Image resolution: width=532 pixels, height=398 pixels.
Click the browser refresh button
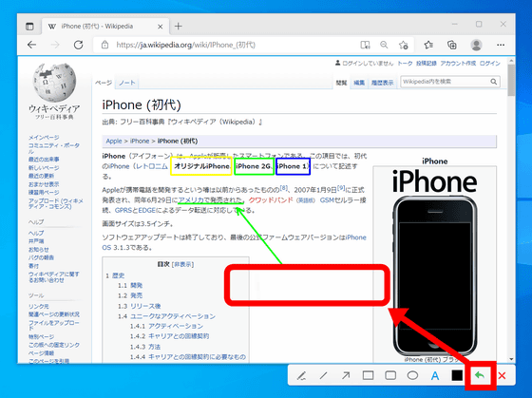[78, 45]
